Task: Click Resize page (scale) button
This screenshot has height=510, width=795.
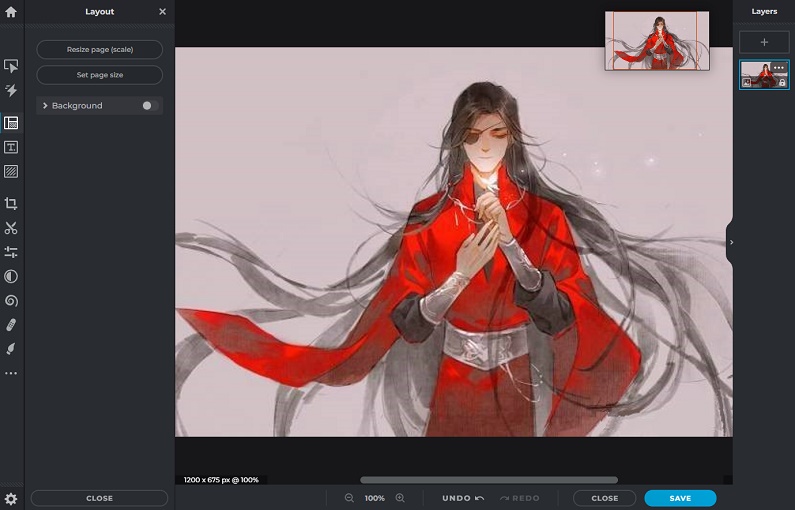Action: tap(99, 50)
